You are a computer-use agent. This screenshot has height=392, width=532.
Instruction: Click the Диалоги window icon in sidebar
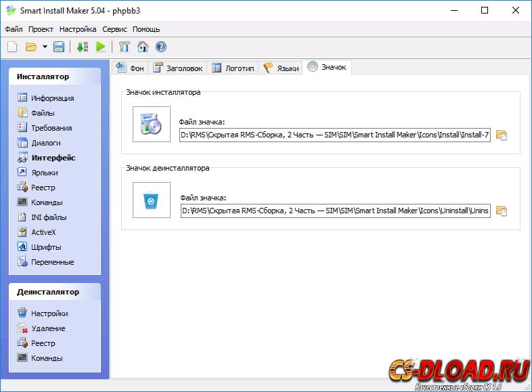[x=22, y=142]
